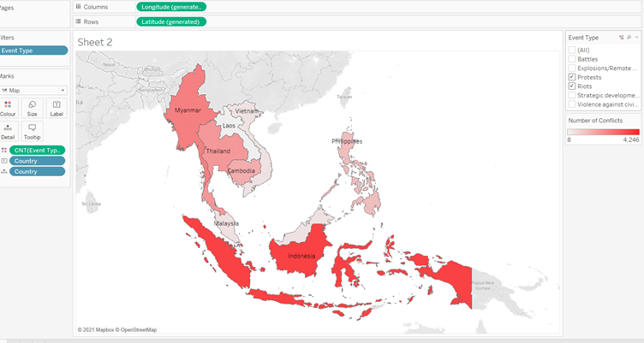Click the Event Type filter card title
Screen dimensions: 644x343
583,38
